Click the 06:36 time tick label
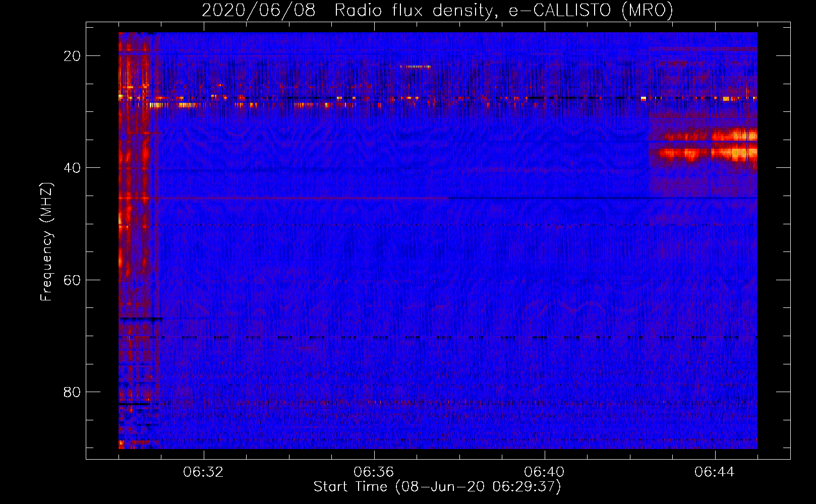 click(x=374, y=472)
